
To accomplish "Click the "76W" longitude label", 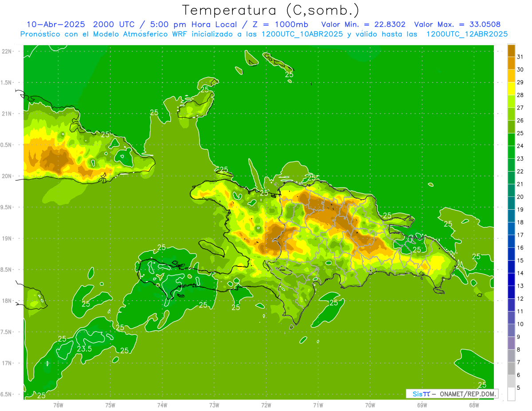I will [58, 405].
